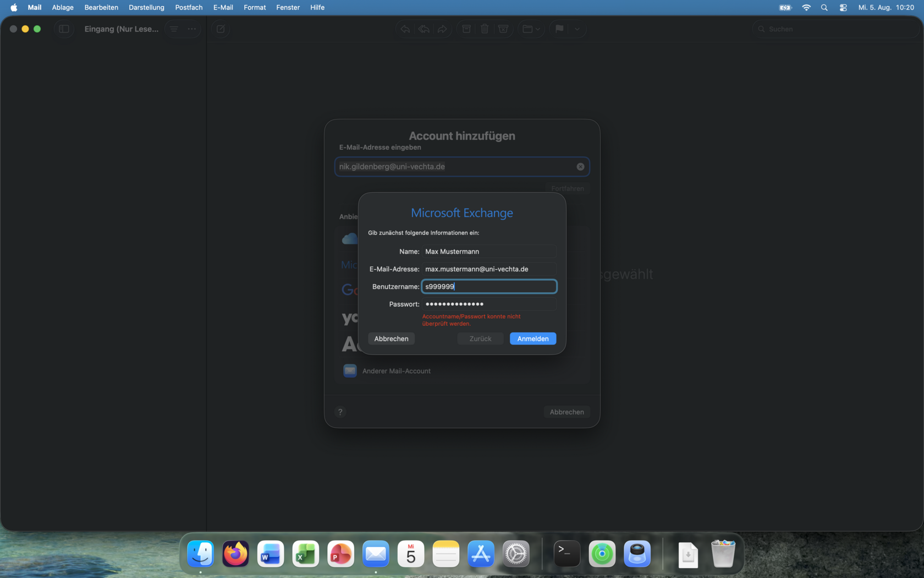Click the move-to-folder icon in toolbar
This screenshot has width=924, height=578.
point(527,29)
